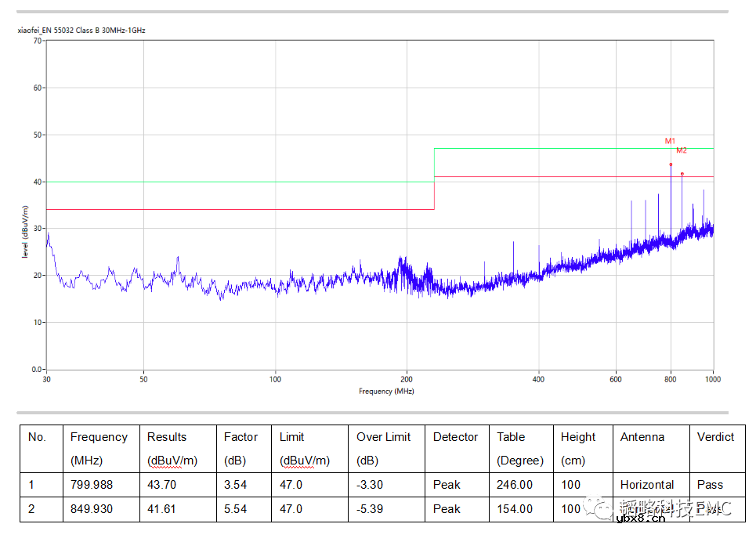
Task: Click the Pass verdict in row 1
Action: point(710,485)
